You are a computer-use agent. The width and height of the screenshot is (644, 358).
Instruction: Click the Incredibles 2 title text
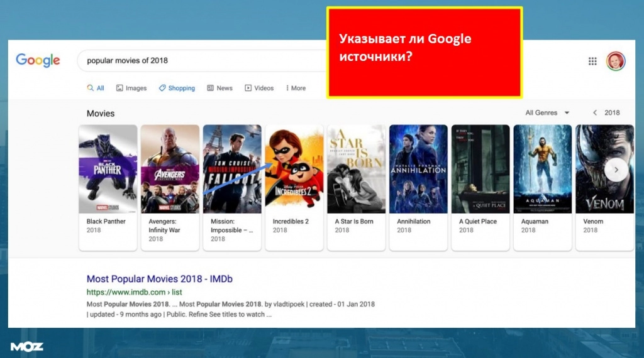(x=291, y=222)
